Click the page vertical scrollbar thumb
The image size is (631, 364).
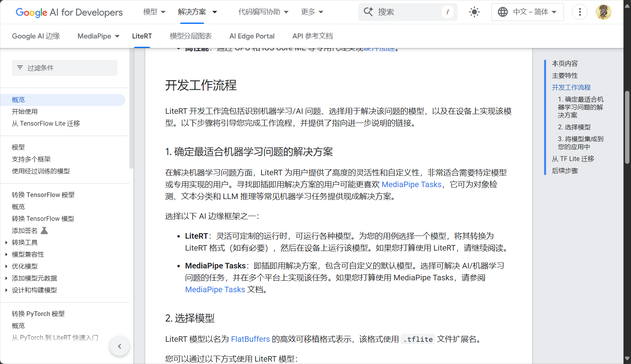pyautogui.click(x=627, y=127)
